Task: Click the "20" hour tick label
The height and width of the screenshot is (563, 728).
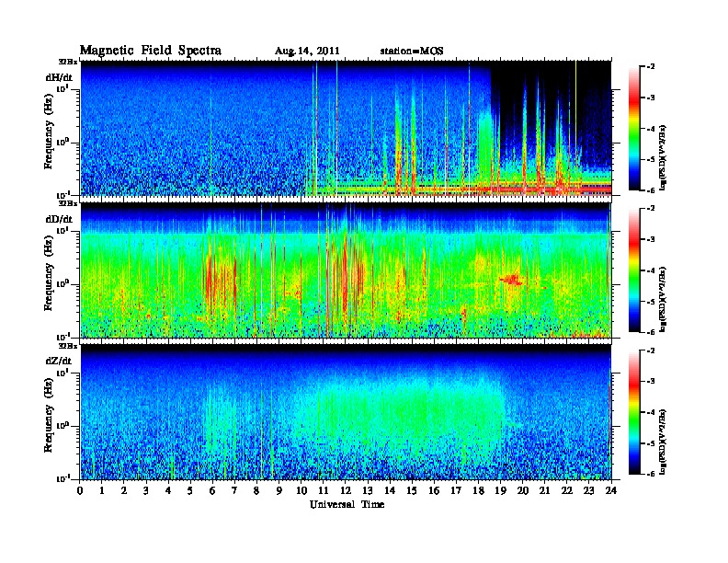Action: coord(523,491)
